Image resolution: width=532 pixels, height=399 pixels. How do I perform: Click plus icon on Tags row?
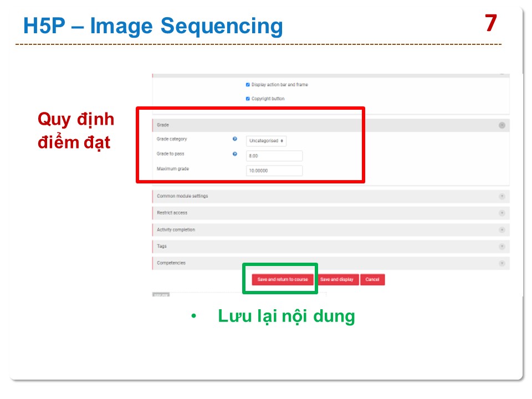tap(502, 246)
